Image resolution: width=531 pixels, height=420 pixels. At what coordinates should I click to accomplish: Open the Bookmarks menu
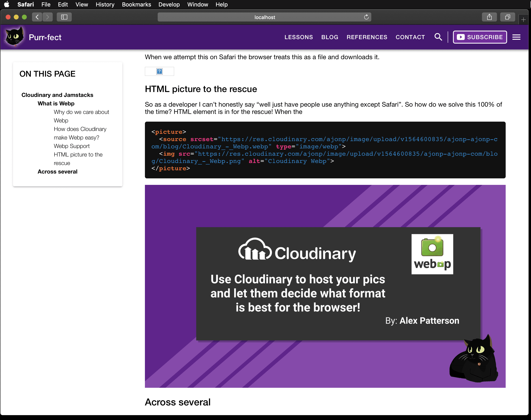tap(136, 4)
